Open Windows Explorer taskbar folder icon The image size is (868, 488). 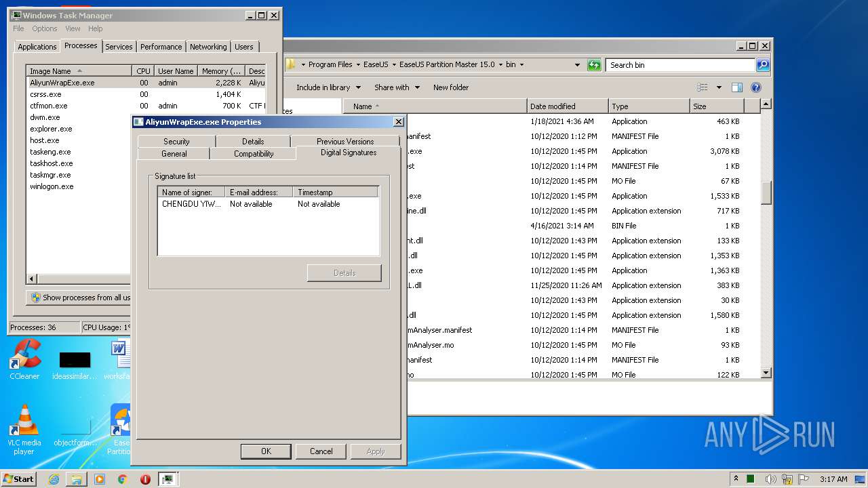coord(77,479)
